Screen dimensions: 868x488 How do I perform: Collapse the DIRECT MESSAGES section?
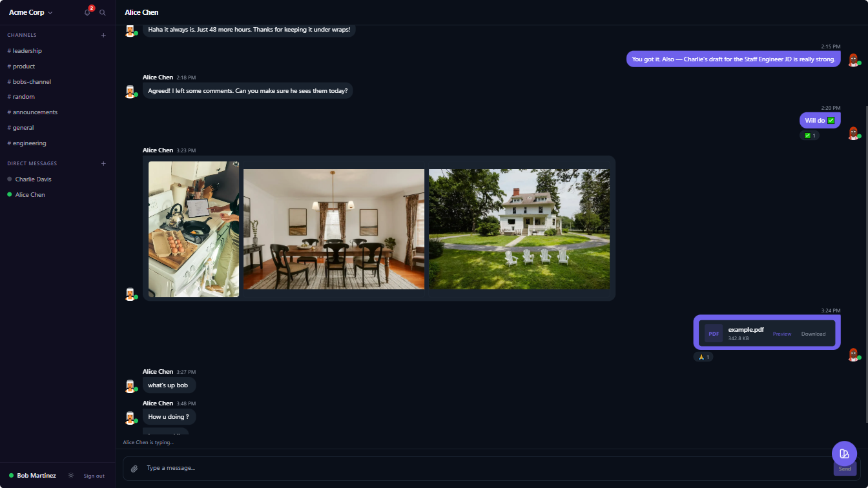[x=32, y=163]
